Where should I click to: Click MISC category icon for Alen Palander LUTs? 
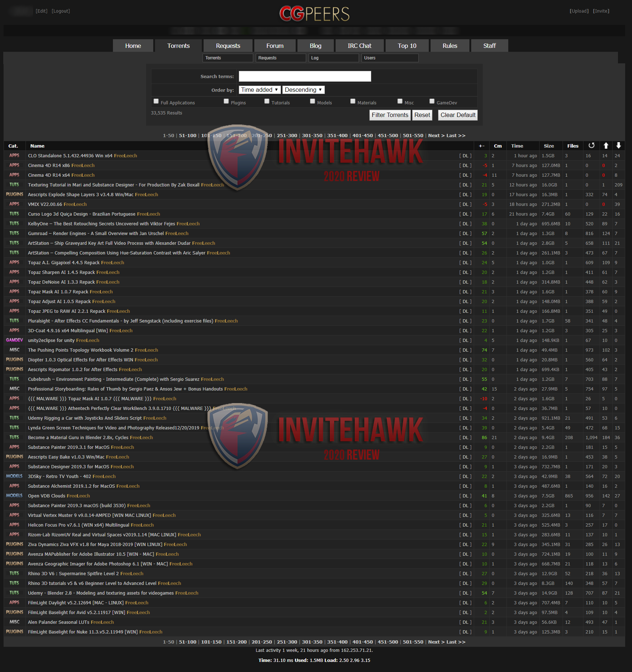[14, 622]
